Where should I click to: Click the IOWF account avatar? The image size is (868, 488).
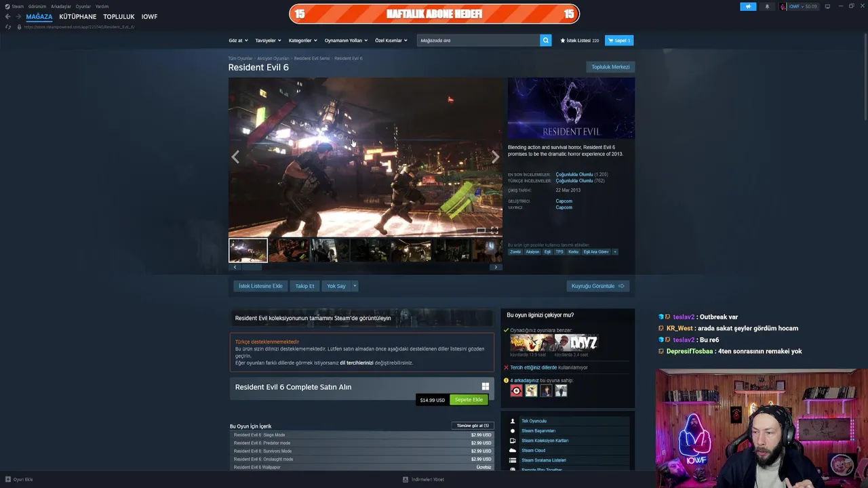point(783,6)
